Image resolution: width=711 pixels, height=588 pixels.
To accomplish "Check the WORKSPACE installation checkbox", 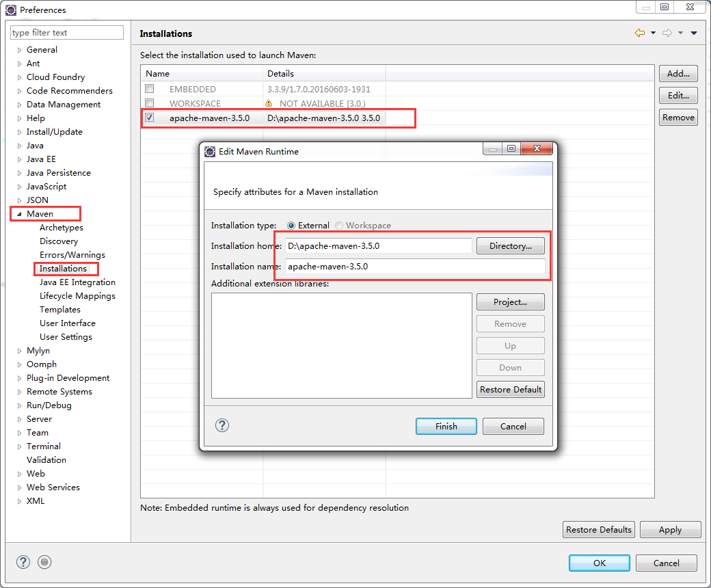I will coord(150,103).
